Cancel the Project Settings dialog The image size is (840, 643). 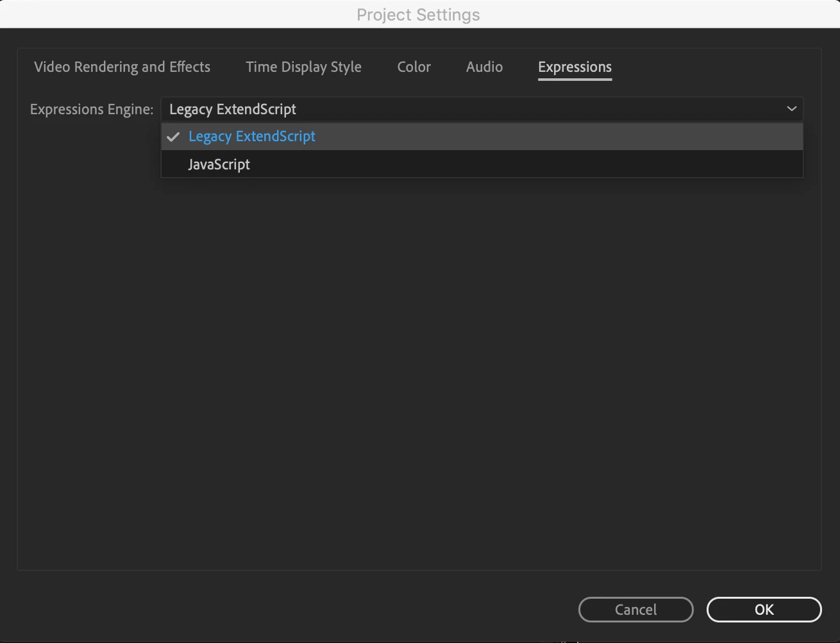(x=635, y=610)
